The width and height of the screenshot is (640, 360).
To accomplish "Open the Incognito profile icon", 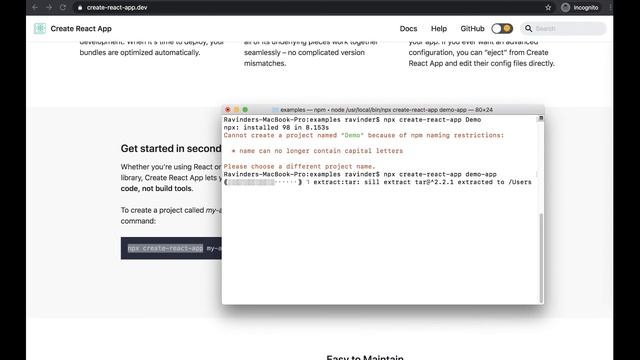I will pos(565,7).
